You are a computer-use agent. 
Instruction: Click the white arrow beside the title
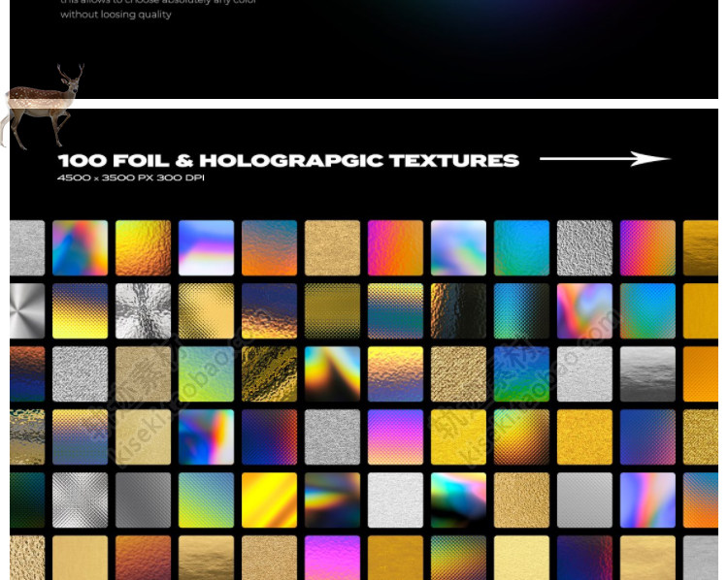[605, 159]
